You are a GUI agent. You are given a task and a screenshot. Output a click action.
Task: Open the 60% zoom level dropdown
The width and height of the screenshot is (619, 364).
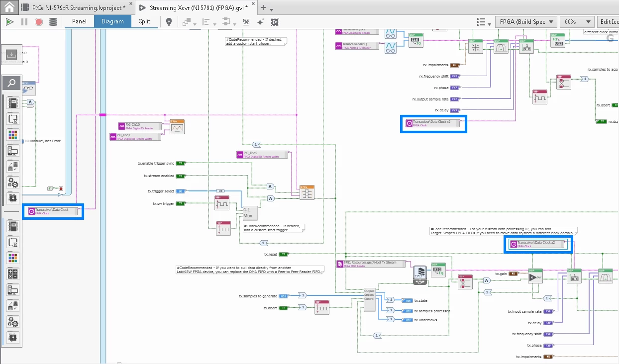point(577,22)
